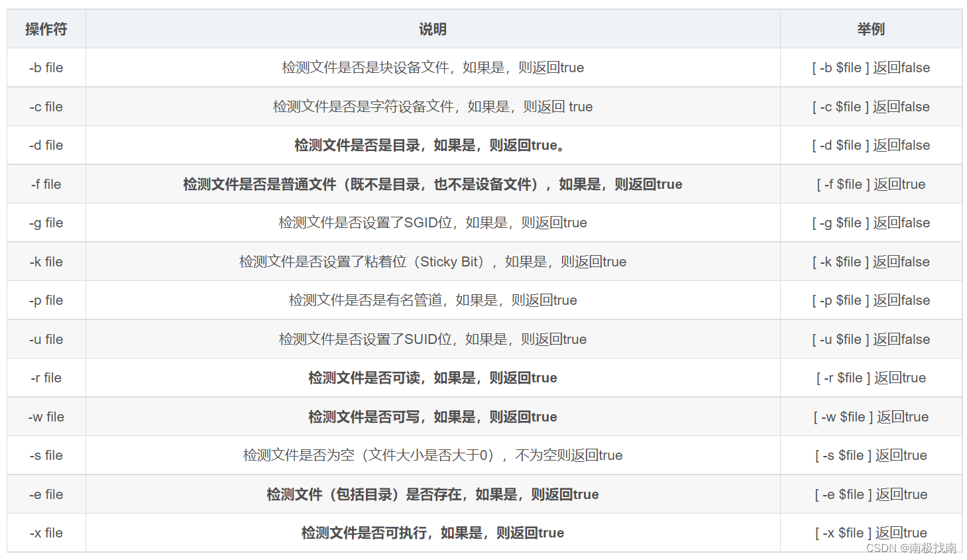Click description about 粘着位 (Sticky Bit)

pyautogui.click(x=433, y=262)
